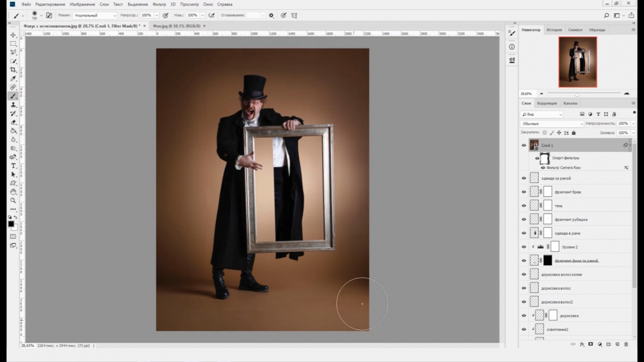Screen dimensions: 644x362
Task: Select the Path Selection tool
Action: click(x=13, y=175)
